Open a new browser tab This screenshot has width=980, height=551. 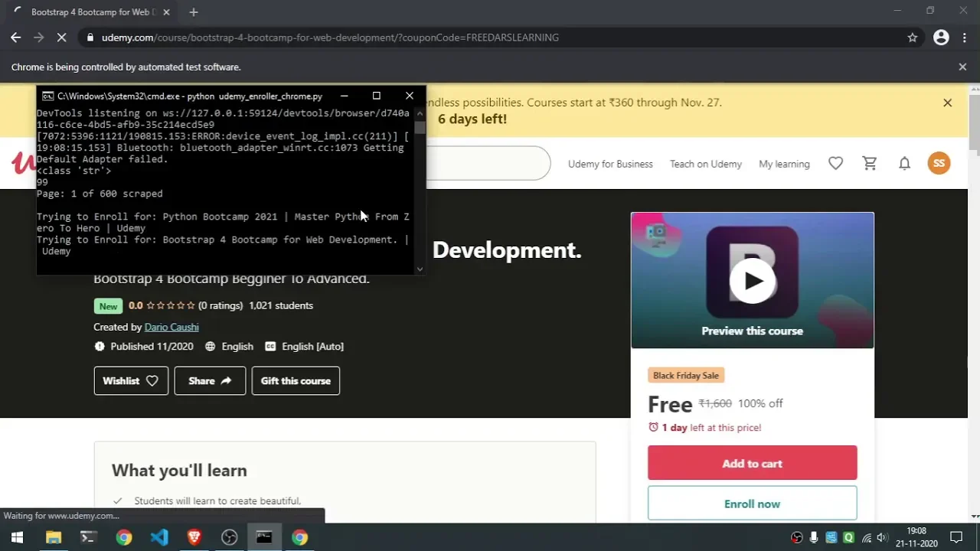pos(194,12)
